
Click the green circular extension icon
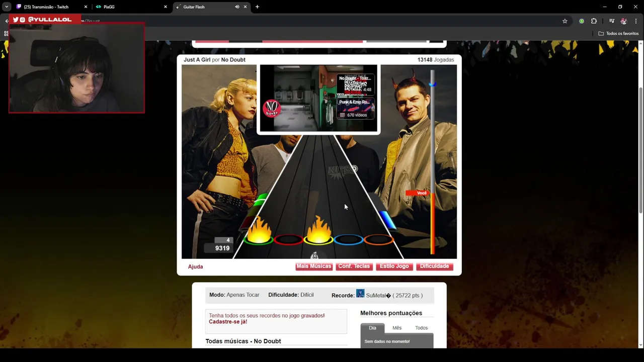(582, 21)
